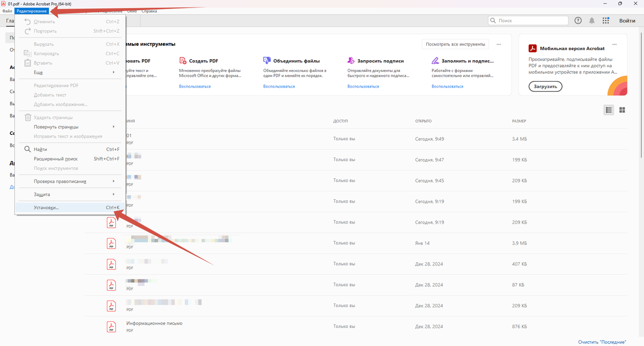The width and height of the screenshot is (644, 346).
Task: Sort by the РАЗМЕР column header
Action: (519, 121)
